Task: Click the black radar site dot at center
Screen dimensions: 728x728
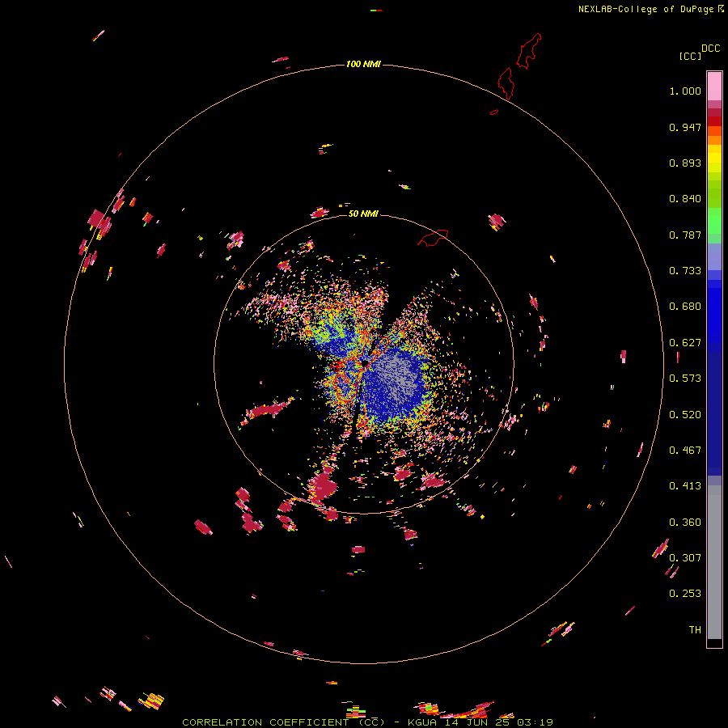Action: [365, 363]
